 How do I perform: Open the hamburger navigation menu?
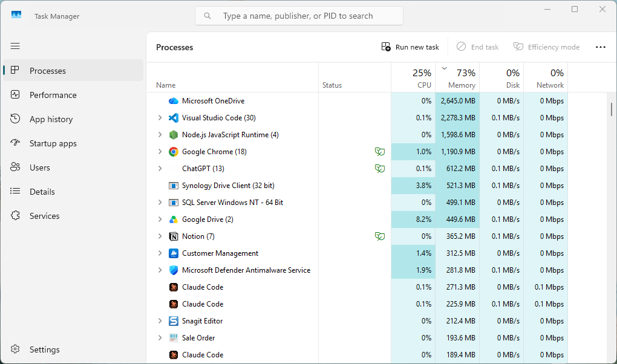coord(15,46)
